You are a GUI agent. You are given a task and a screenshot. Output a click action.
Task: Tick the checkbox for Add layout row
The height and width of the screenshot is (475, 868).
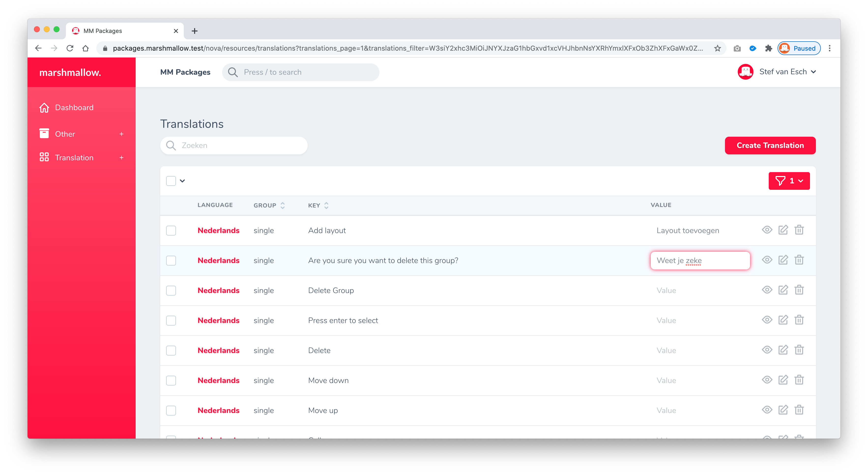point(171,230)
